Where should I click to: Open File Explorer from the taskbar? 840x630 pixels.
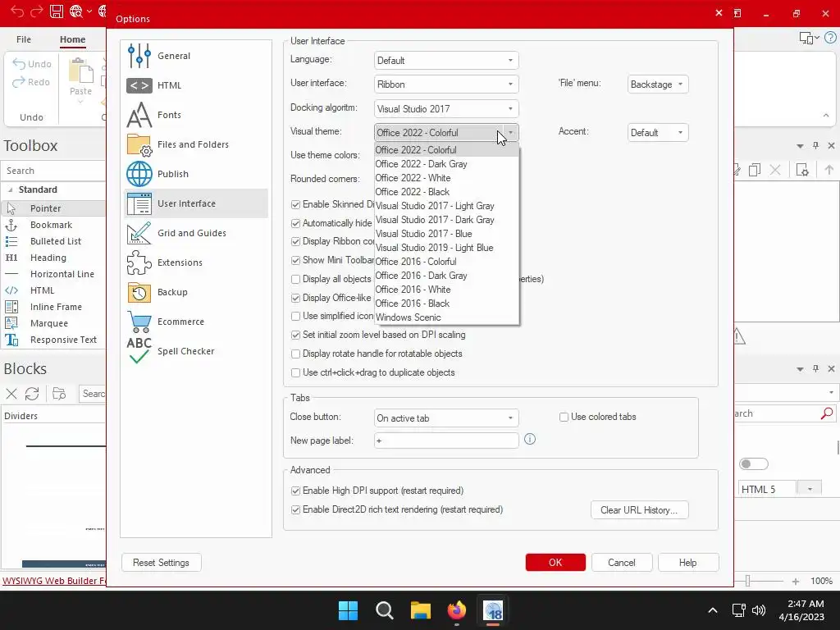point(421,610)
